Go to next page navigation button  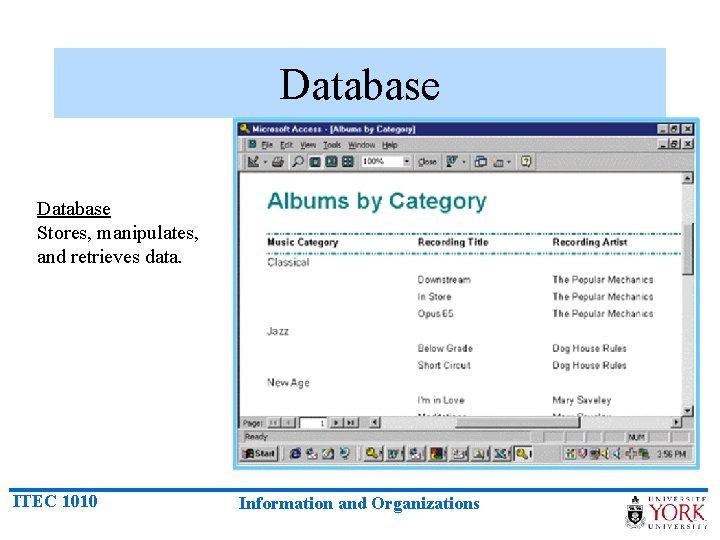(x=337, y=422)
